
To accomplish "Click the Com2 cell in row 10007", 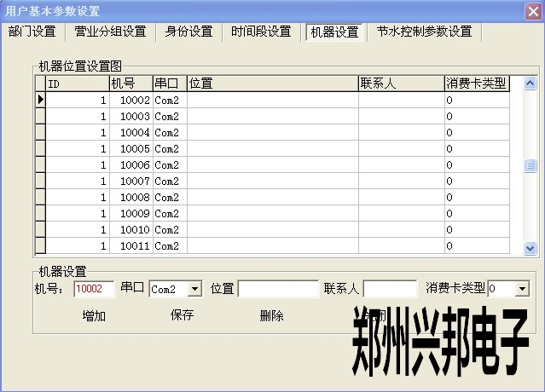I will tap(170, 182).
